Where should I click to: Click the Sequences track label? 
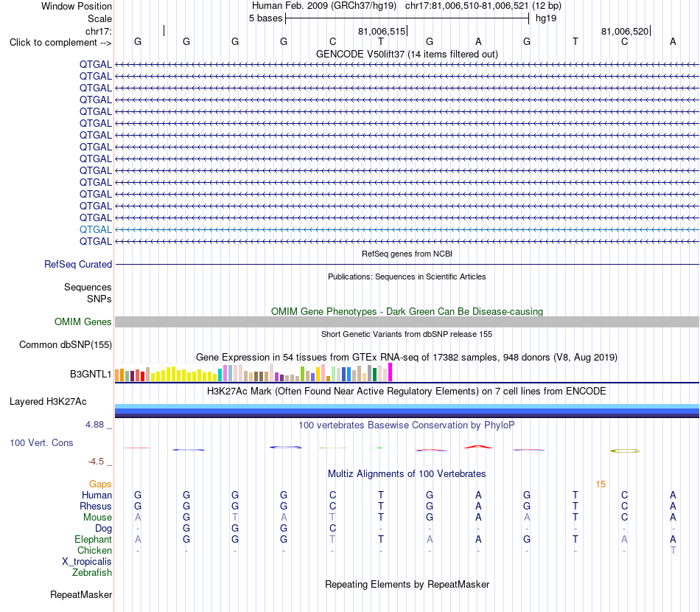point(88,288)
